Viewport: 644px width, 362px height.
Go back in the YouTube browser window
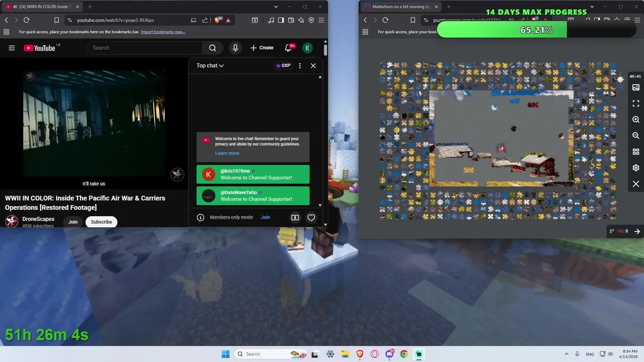click(6, 20)
